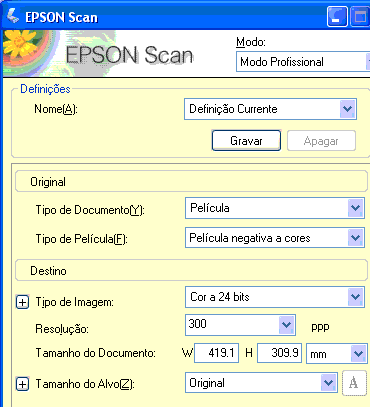Click the Tamanho do Documento: label
This screenshot has width=370, height=407.
tap(96, 353)
